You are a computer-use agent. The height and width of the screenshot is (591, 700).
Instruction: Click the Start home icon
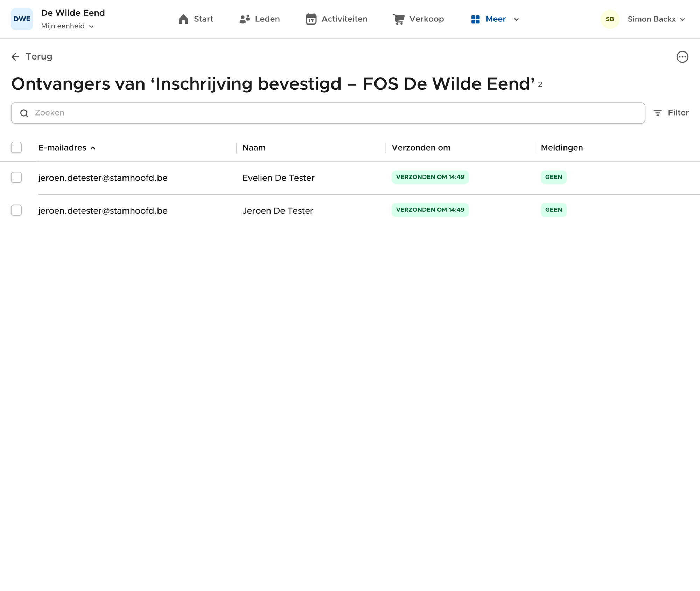coord(183,19)
